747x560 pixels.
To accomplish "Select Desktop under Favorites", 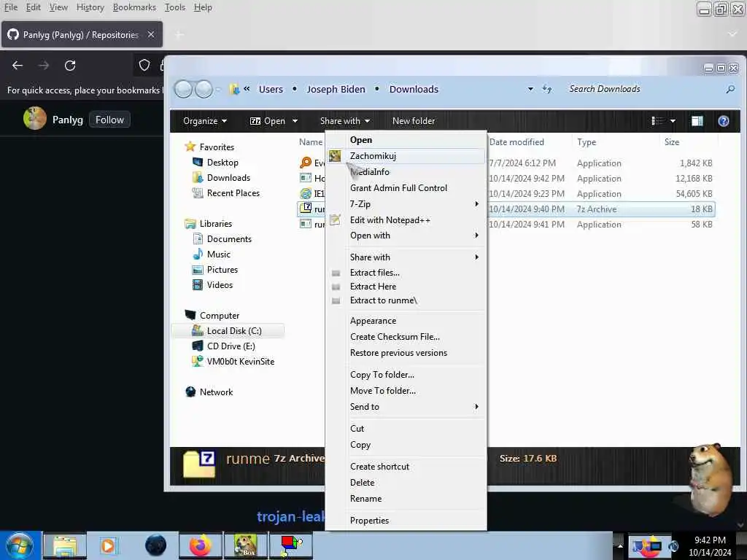I will tap(222, 163).
